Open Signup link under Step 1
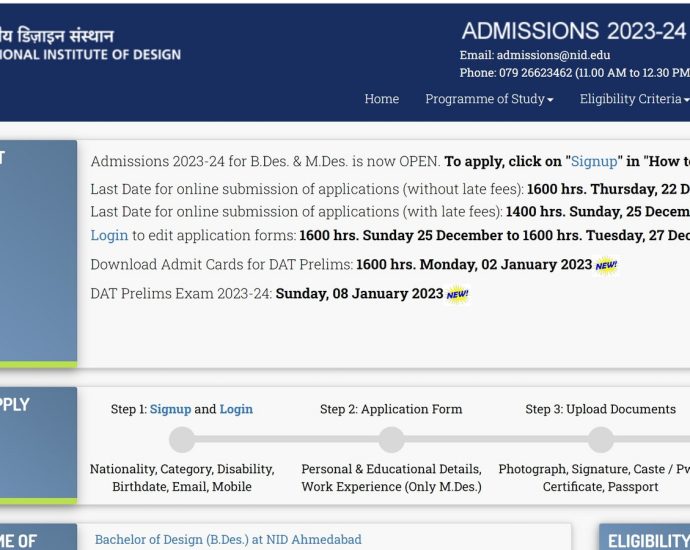Screen dimensions: 690x550 170,409
